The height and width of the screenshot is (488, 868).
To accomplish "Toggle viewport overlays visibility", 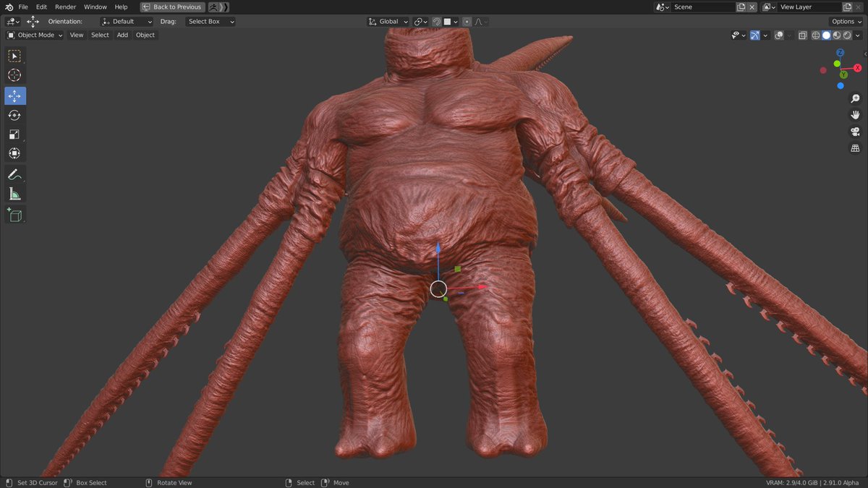I will click(x=780, y=35).
